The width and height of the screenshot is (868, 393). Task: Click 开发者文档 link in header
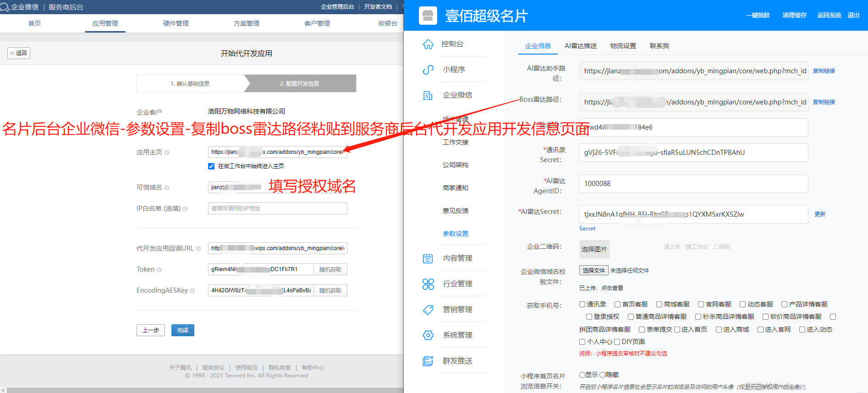(x=378, y=7)
